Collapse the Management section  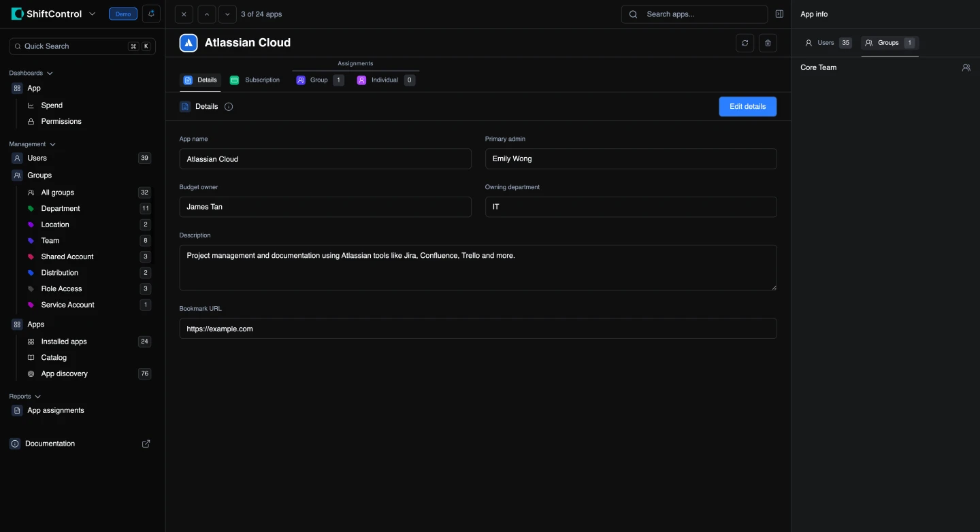33,144
